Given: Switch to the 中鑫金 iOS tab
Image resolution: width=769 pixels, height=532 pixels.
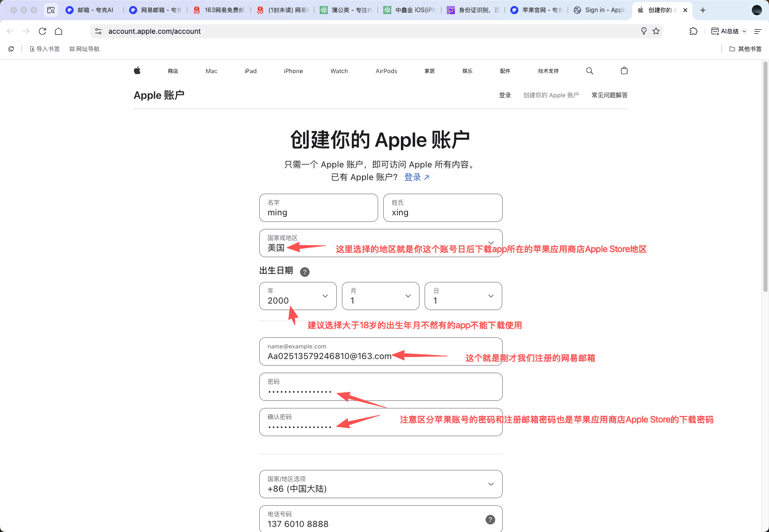Looking at the screenshot, I should click(x=409, y=10).
